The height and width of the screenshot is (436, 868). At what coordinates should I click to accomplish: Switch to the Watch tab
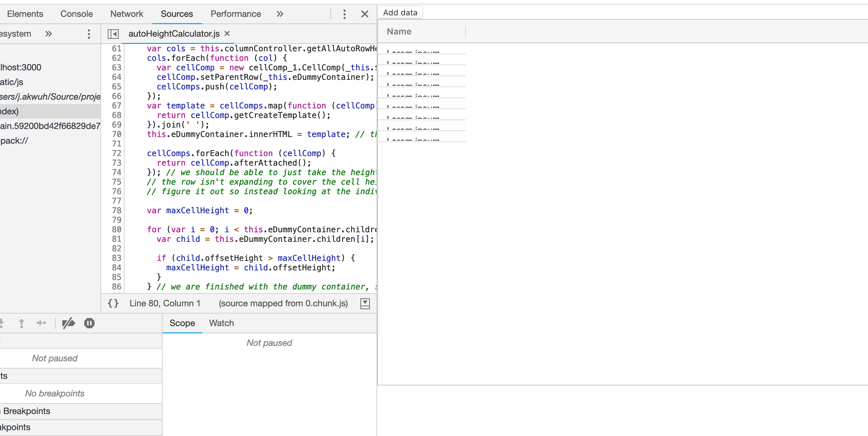coord(221,323)
